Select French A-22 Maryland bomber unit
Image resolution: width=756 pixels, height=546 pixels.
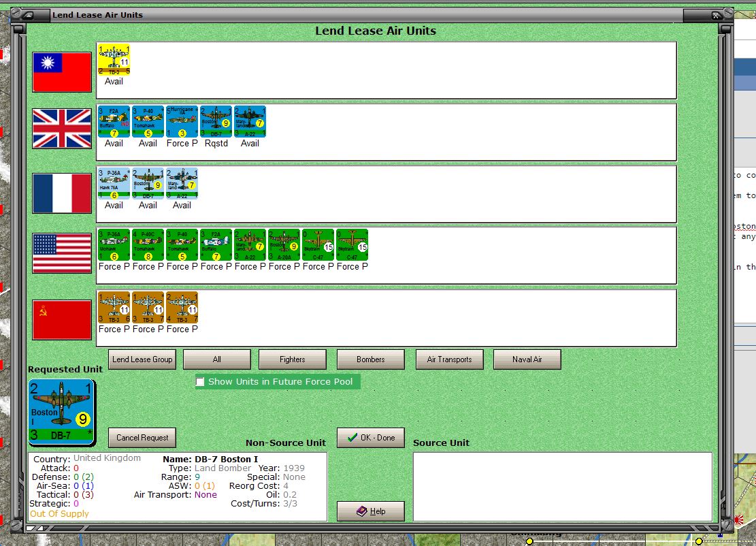click(182, 183)
